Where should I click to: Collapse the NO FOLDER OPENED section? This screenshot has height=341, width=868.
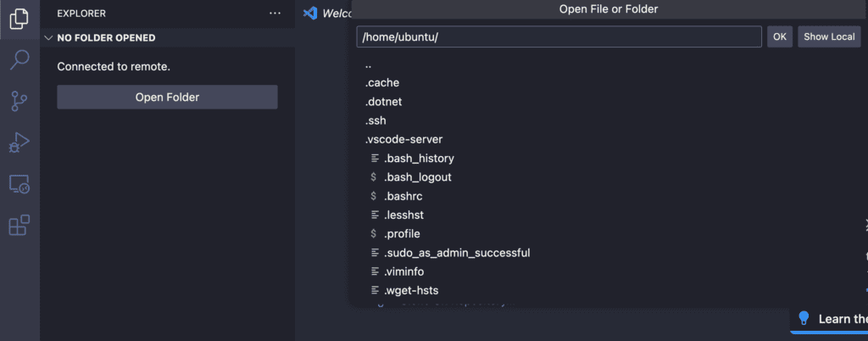48,38
